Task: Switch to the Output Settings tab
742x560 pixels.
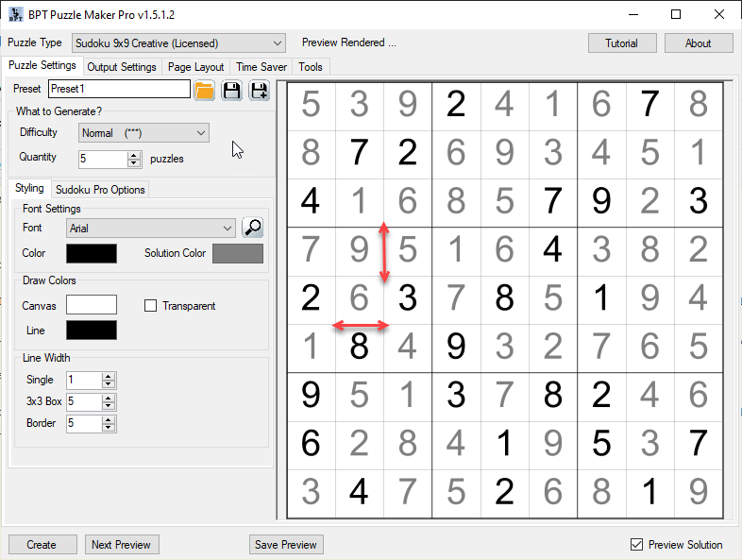Action: [x=122, y=67]
